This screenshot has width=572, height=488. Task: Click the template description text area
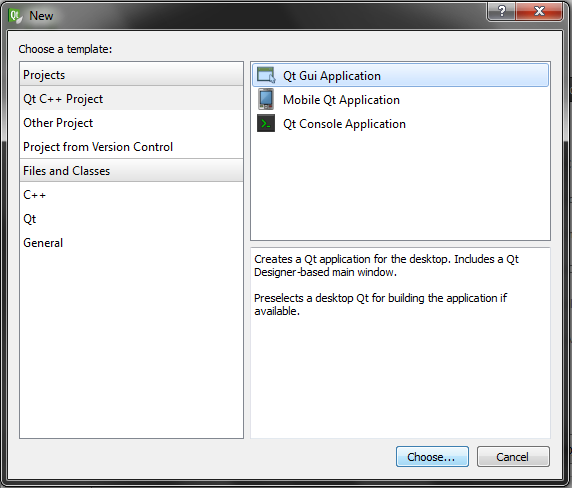tap(400, 343)
